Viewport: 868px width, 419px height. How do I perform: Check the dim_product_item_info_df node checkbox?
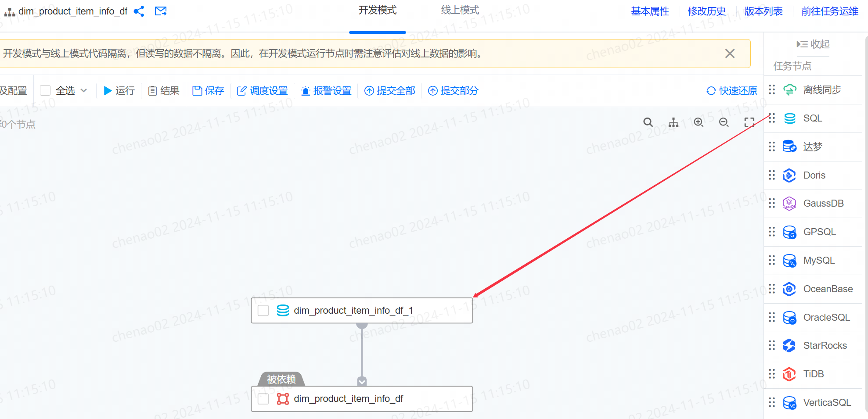263,399
